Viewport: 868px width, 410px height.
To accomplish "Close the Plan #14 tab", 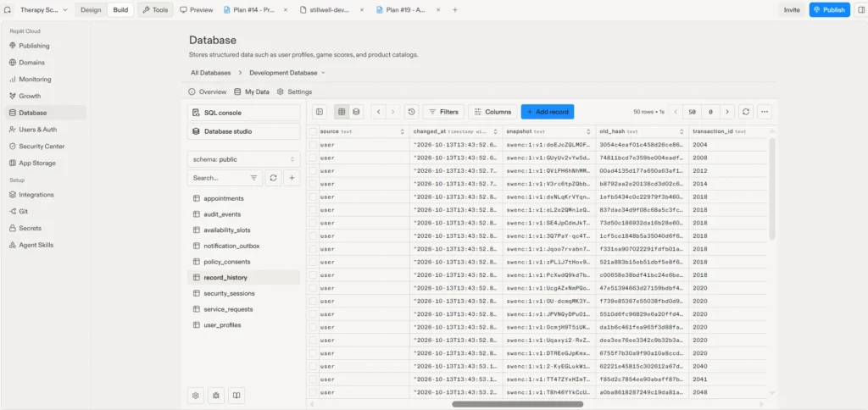I will click(x=286, y=10).
